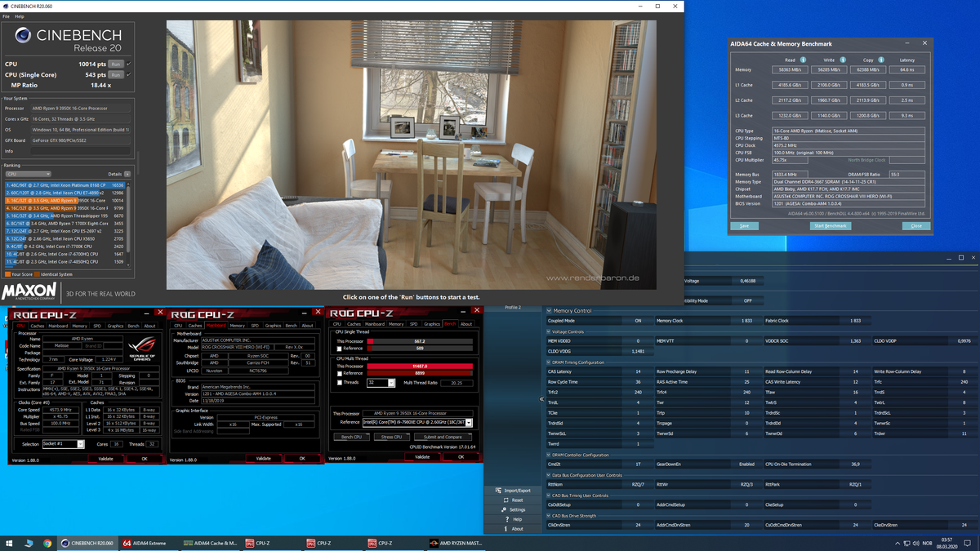Show hidden system tray icons
The width and height of the screenshot is (980, 551).
(x=896, y=543)
